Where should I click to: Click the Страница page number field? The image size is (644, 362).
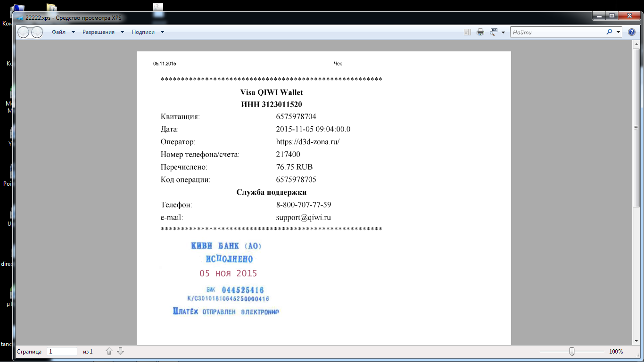62,351
